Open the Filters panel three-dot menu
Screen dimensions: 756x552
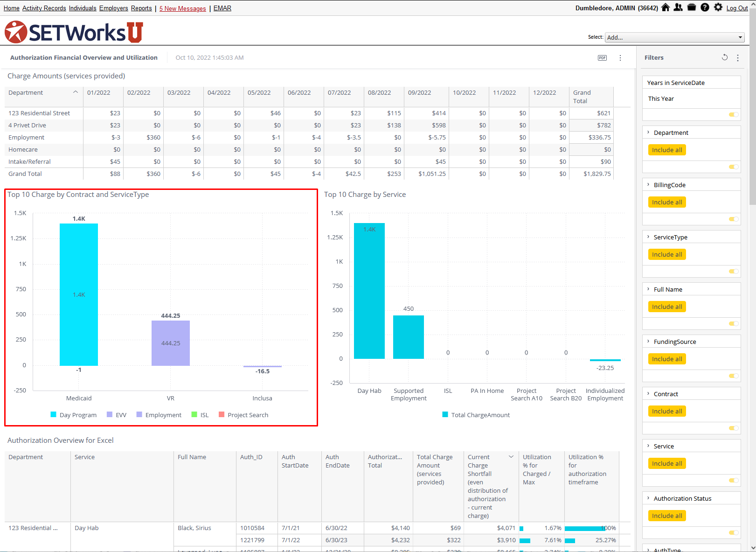pyautogui.click(x=738, y=58)
